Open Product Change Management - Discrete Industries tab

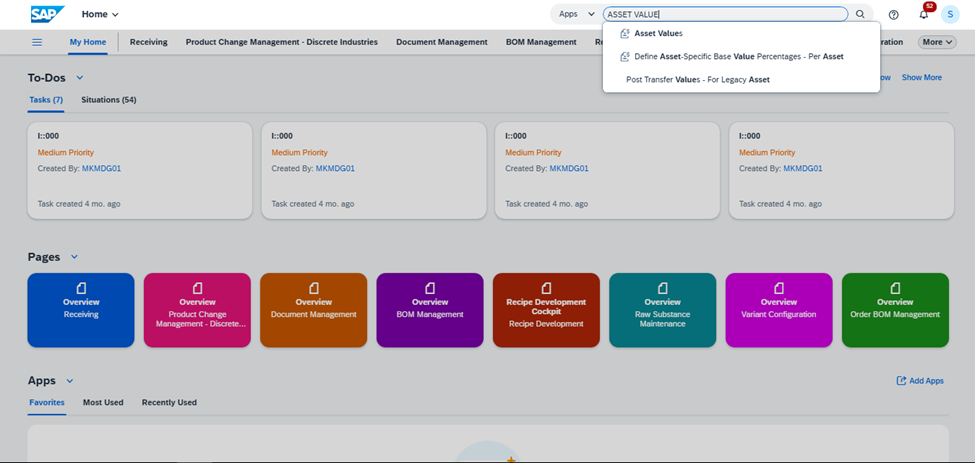tap(282, 42)
